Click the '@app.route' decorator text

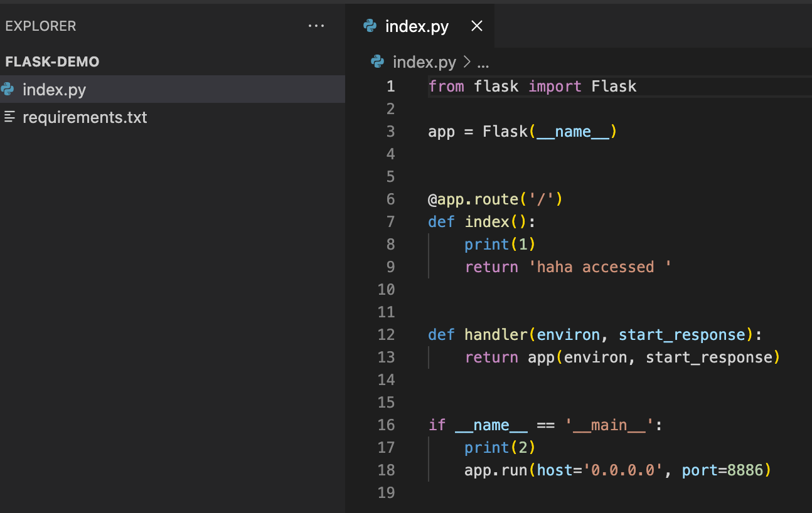(473, 199)
